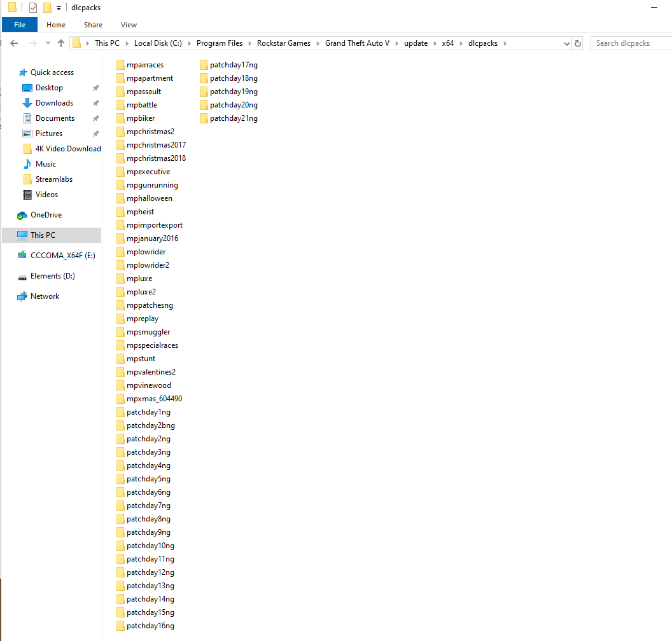Open Downloads in the navigation pane
The image size is (672, 641).
(54, 103)
